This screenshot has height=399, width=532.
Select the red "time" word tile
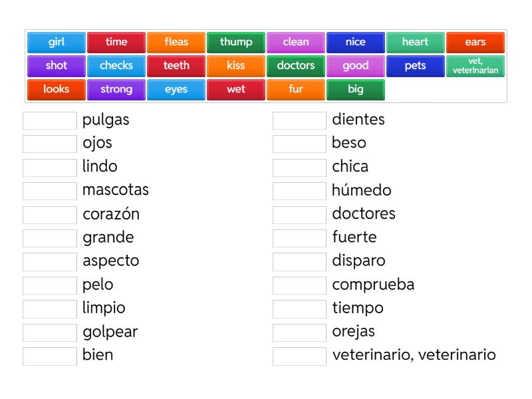[116, 42]
